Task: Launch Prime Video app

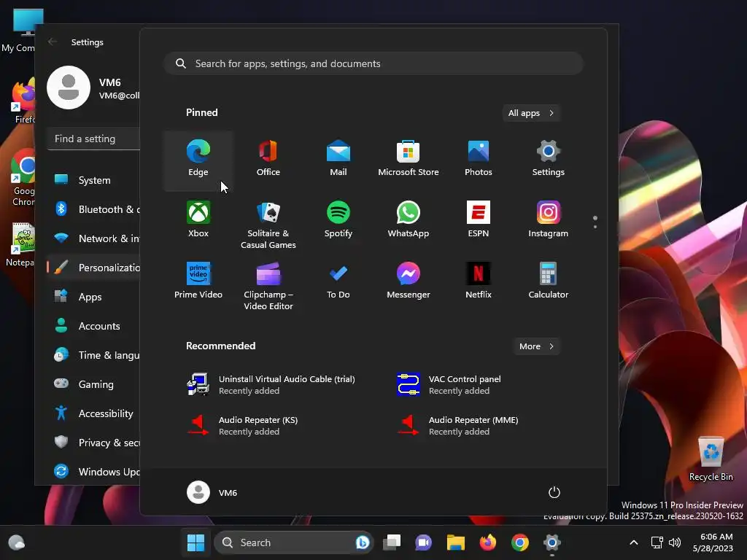Action: [x=198, y=281]
